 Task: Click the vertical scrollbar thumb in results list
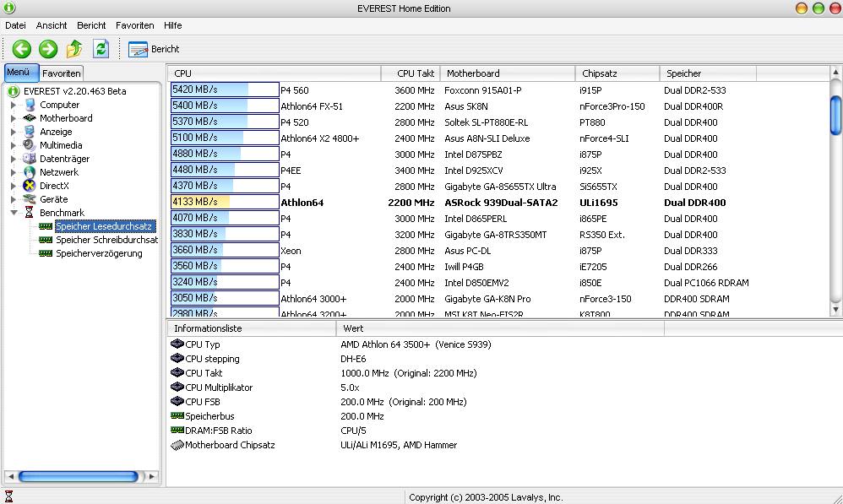pos(835,115)
